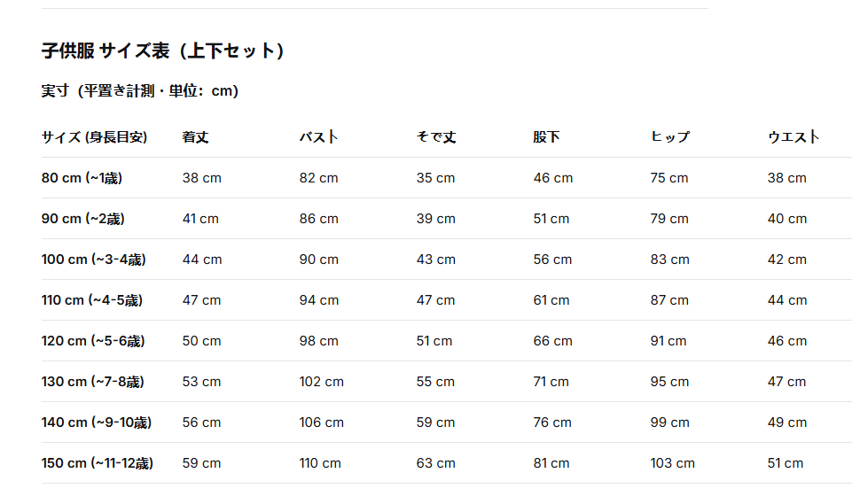The width and height of the screenshot is (852, 504).
Task: Select the 110 cm (~4-5歳) row label
Action: [92, 299]
